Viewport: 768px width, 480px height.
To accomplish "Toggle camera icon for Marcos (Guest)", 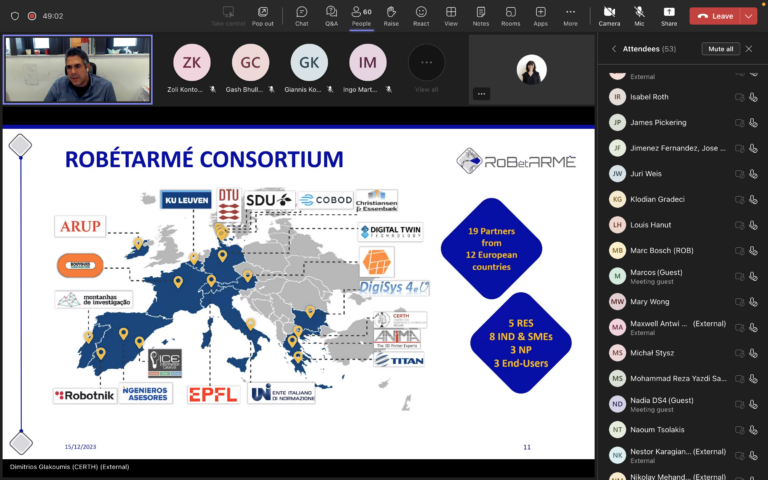I will (739, 276).
